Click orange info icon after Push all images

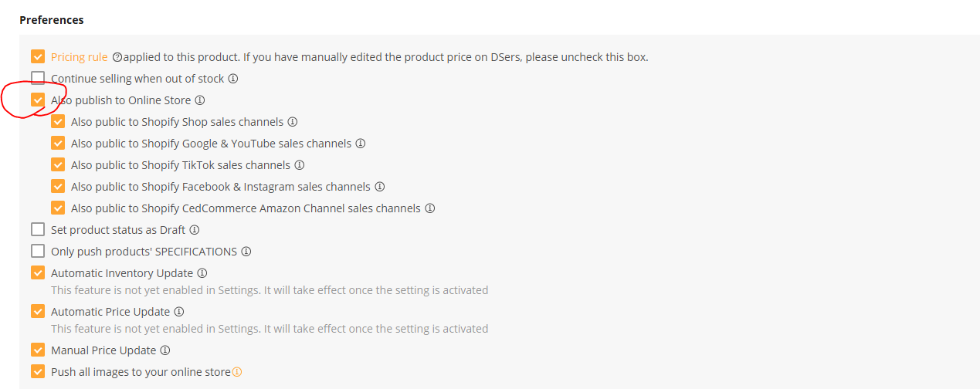[237, 372]
